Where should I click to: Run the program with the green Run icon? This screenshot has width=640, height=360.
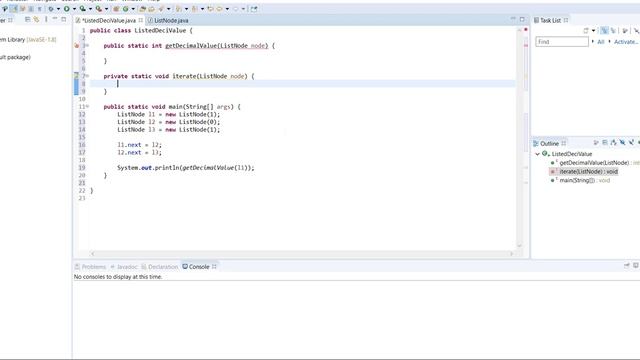(x=67, y=9)
